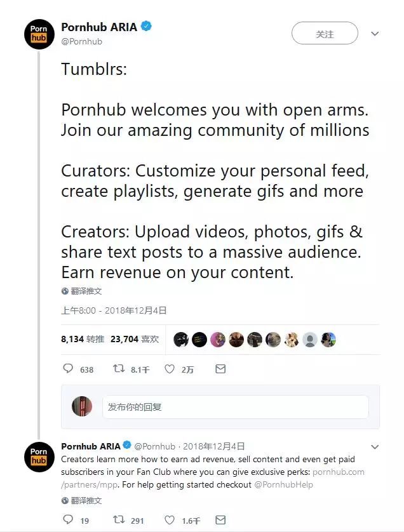Click envelope icon under the second tweet
404x532 pixels.
220,520
